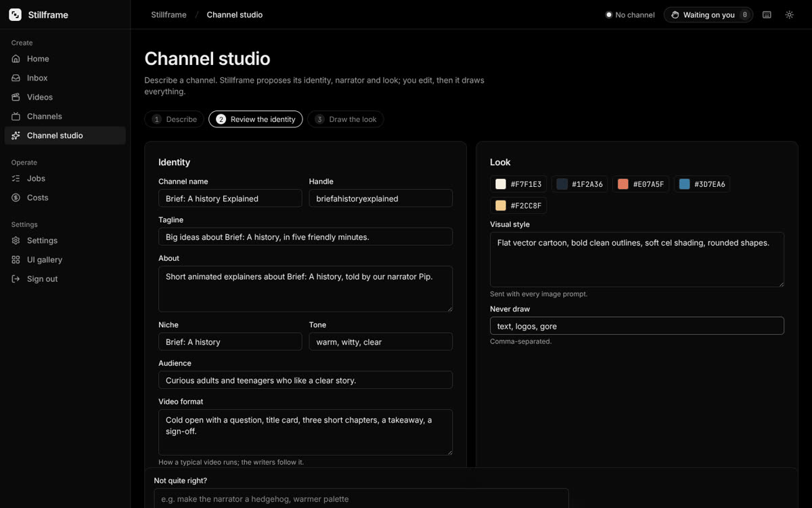Image resolution: width=812 pixels, height=508 pixels.
Task: Click the 'Create' sidebar section label
Action: coord(22,43)
